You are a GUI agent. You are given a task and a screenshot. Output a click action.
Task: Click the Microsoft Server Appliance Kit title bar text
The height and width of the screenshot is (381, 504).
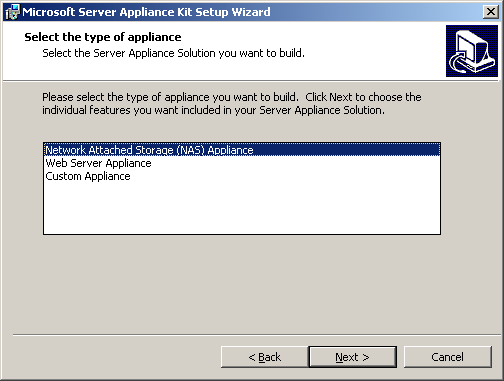(146, 12)
